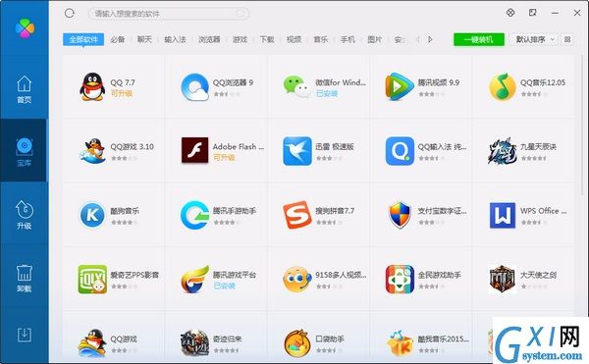
Task: Click the WeChat for Windows icon
Action: click(x=296, y=87)
